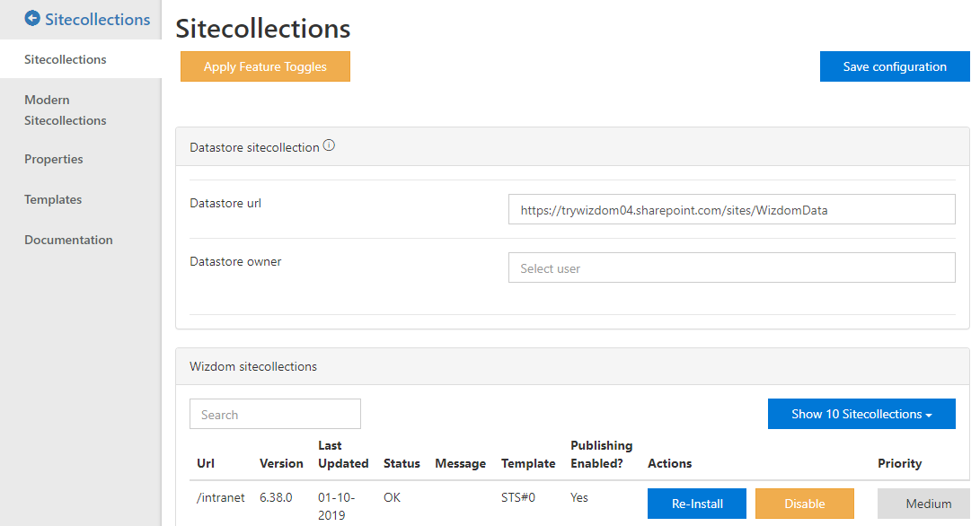
Task: Select the Sitecollections sidebar menu item
Action: coord(81,59)
